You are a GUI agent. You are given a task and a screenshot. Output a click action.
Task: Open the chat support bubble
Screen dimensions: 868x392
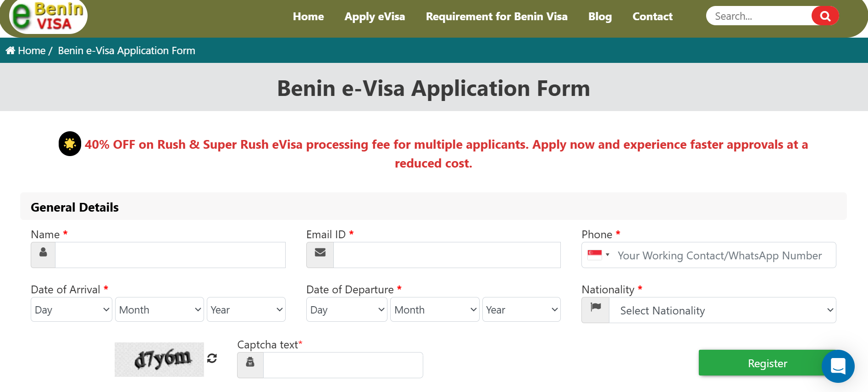point(838,366)
